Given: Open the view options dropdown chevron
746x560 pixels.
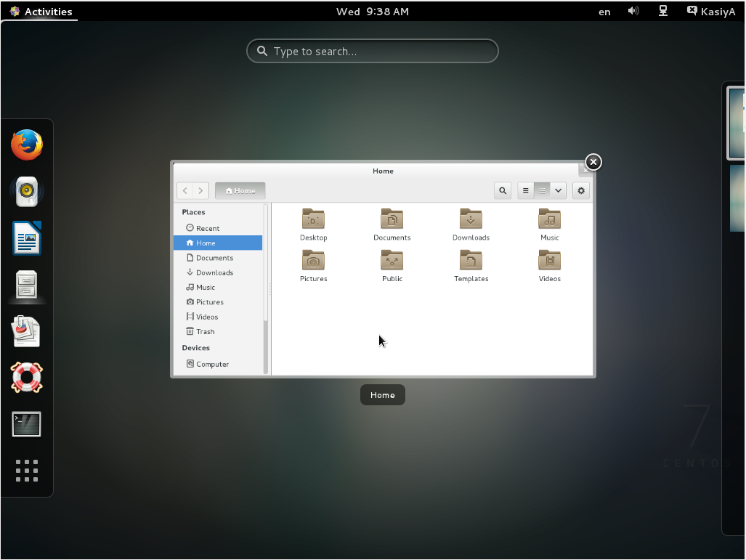Looking at the screenshot, I should point(558,190).
